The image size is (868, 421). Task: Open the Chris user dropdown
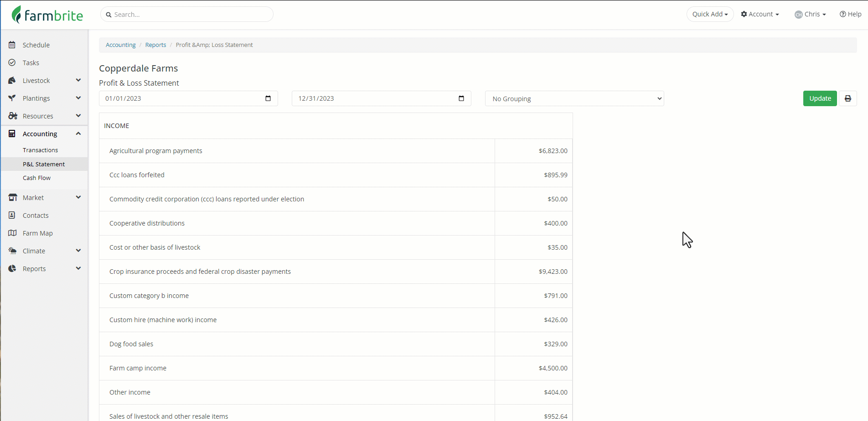pos(811,14)
